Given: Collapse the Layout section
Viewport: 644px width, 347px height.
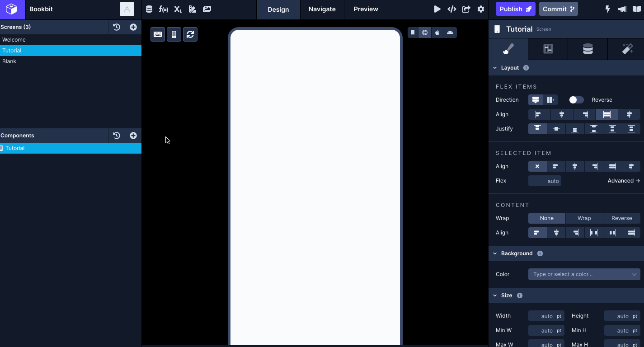Looking at the screenshot, I should [494, 67].
